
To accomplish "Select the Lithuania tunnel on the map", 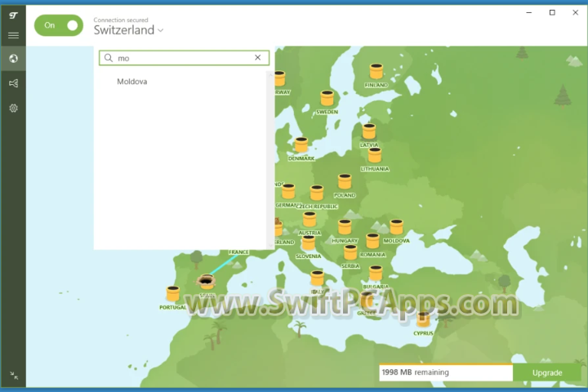I will coord(375,155).
